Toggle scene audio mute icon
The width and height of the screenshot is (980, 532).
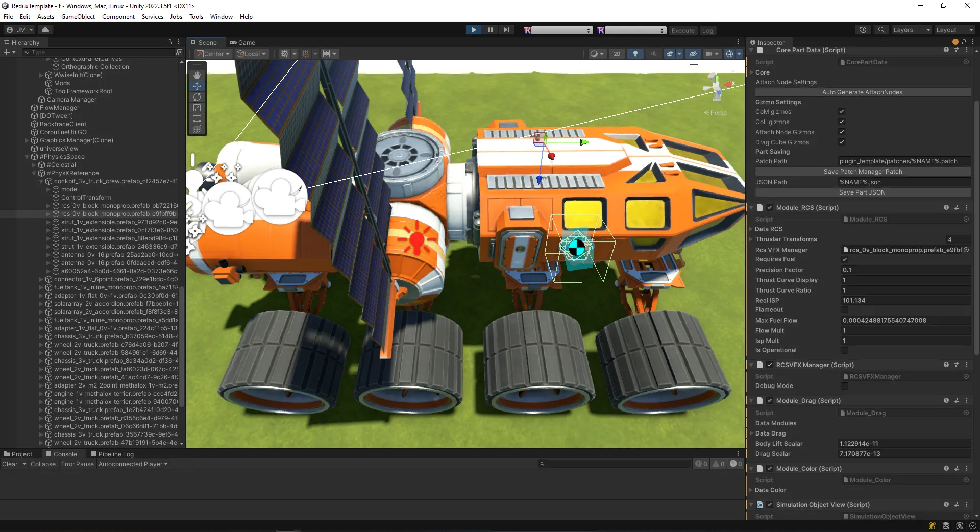click(x=653, y=54)
